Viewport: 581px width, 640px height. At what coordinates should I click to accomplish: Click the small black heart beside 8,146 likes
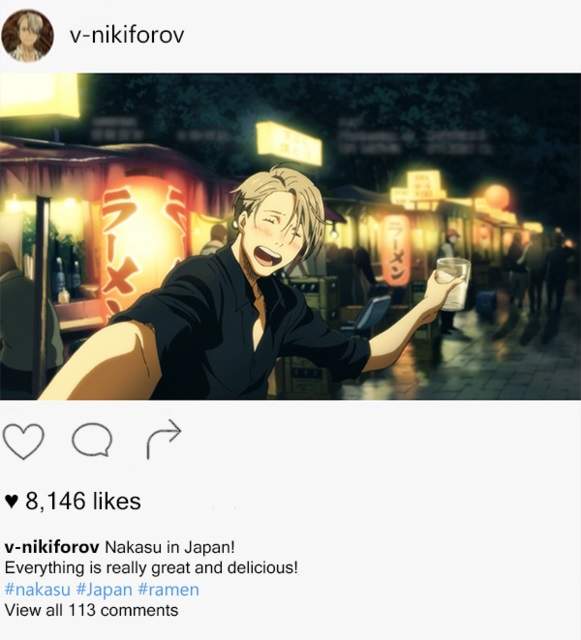[x=12, y=501]
